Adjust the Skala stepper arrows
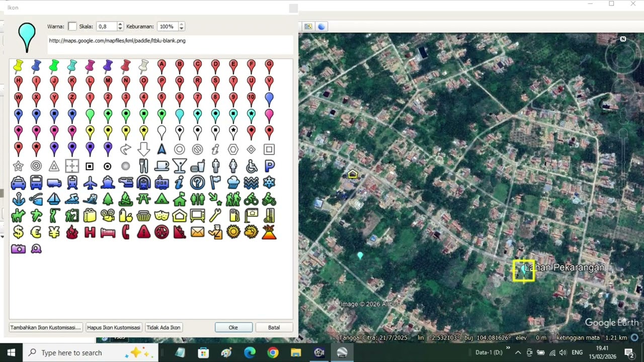This screenshot has height=362, width=644. pos(120,26)
